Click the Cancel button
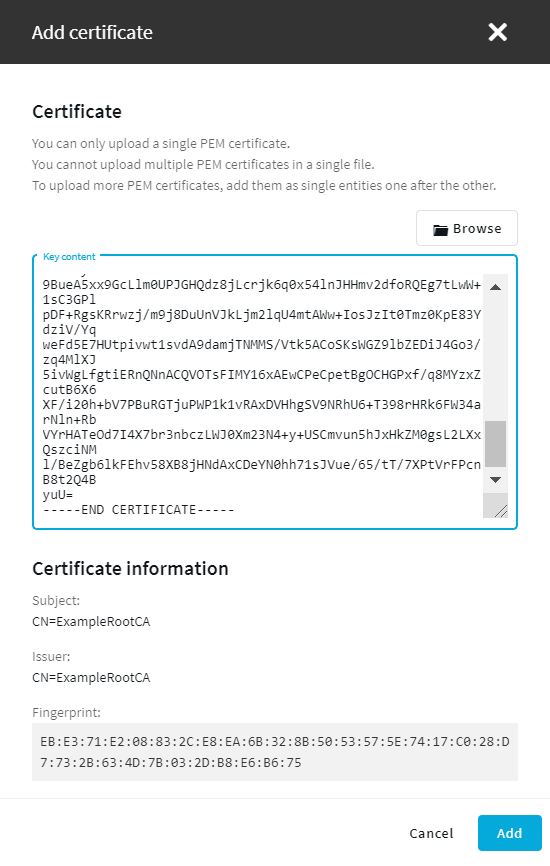This screenshot has height=866, width=550. pyautogui.click(x=431, y=833)
